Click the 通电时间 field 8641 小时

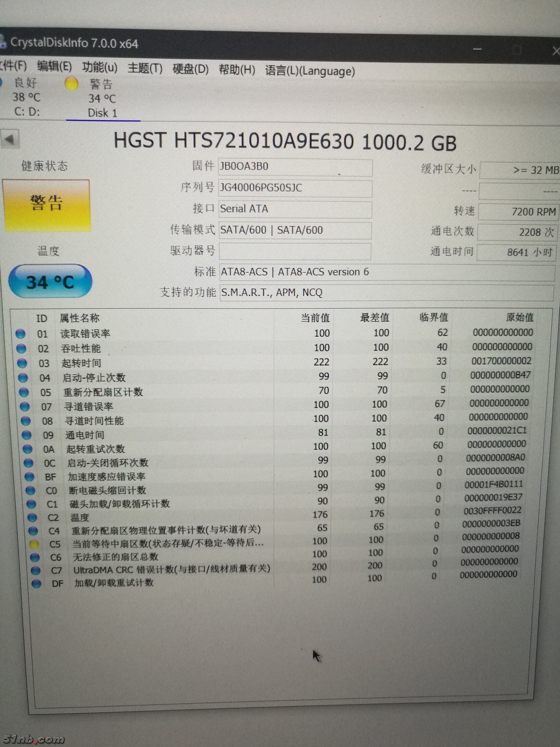click(516, 253)
